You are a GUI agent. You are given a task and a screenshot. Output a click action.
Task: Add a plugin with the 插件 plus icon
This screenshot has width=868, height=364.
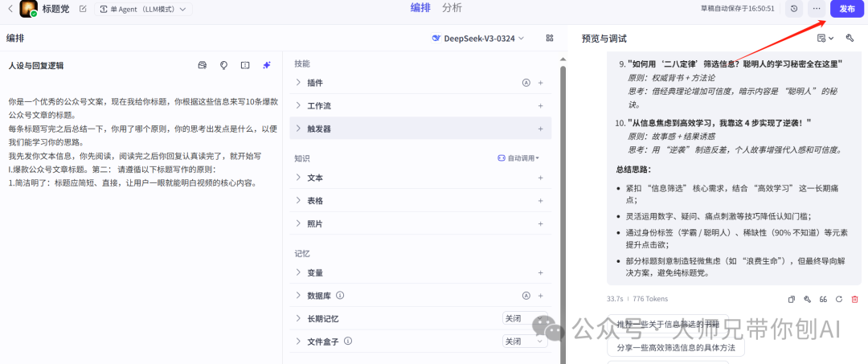(x=541, y=83)
